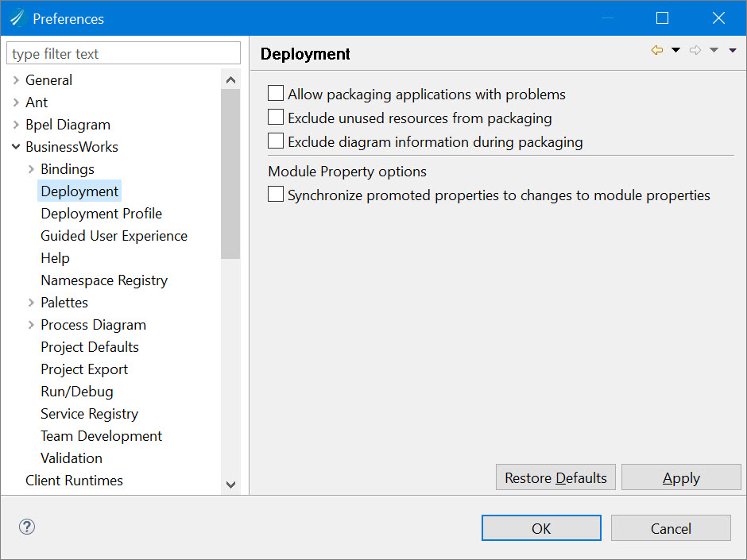Image resolution: width=747 pixels, height=560 pixels.
Task: Open the preferences view menu triangle
Action: [733, 50]
